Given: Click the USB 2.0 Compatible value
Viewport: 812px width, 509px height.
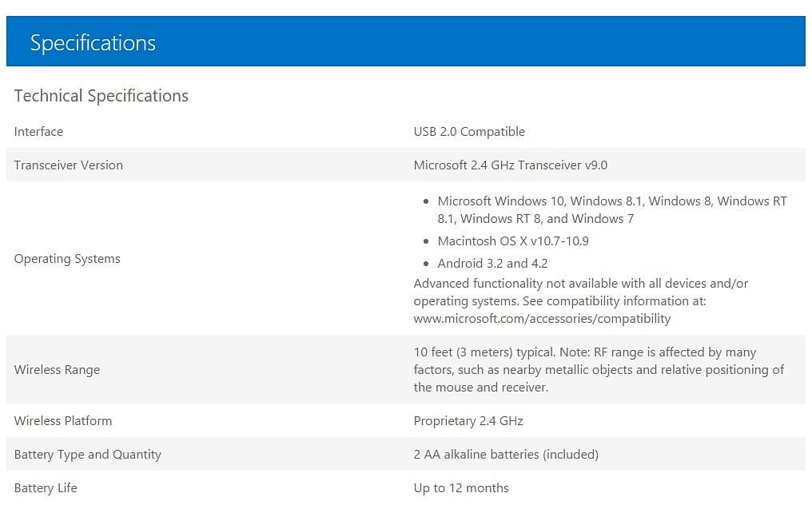Looking at the screenshot, I should (469, 132).
